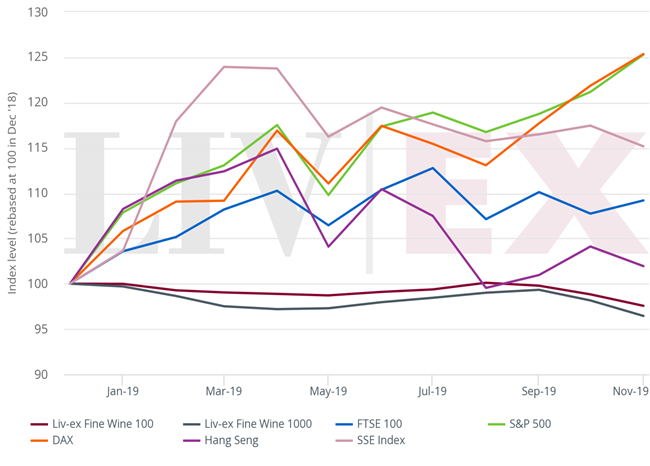Click the Jan-19 x-axis label
Screen dimensions: 650x466
pos(121,391)
